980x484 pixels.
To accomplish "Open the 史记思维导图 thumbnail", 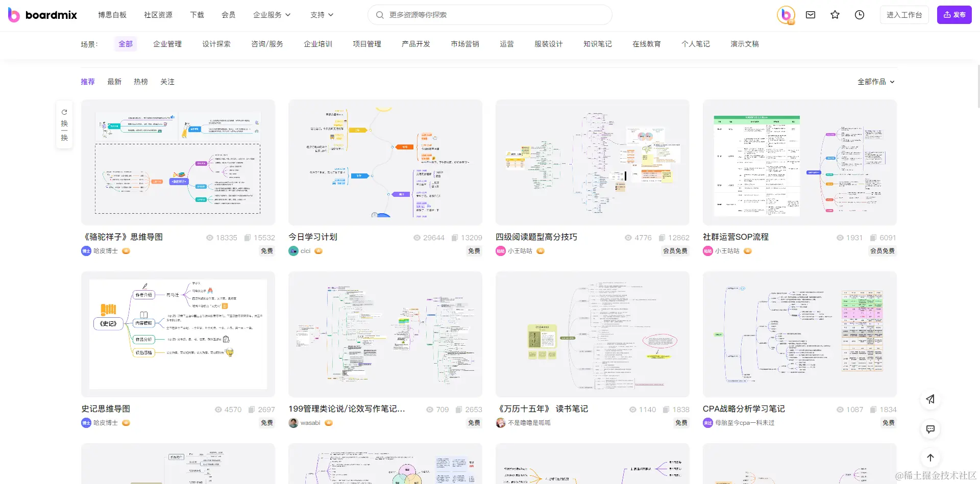I will [178, 334].
